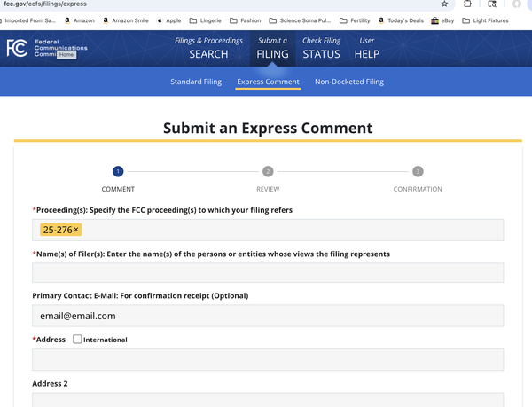
Task: Switch to Non-Docketed Filing tab
Action: 349,82
